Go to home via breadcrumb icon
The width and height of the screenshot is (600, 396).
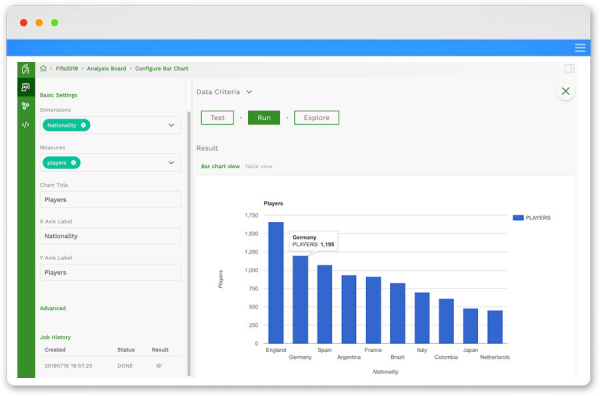[43, 68]
